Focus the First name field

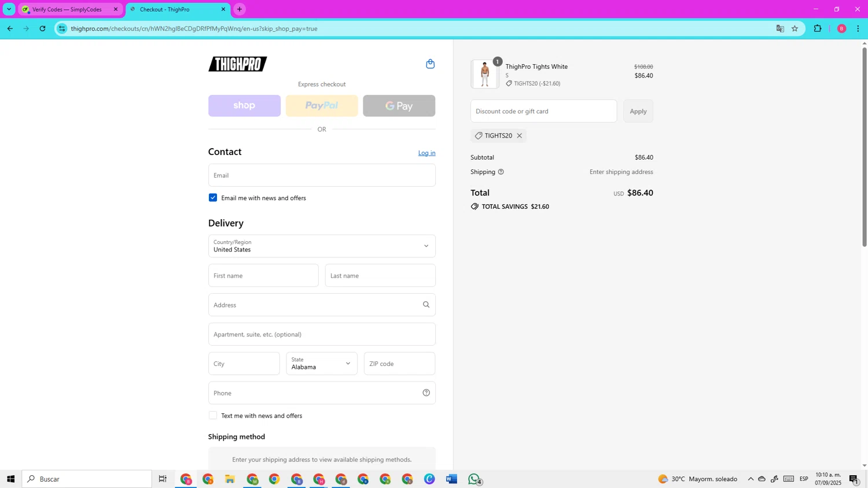click(263, 276)
